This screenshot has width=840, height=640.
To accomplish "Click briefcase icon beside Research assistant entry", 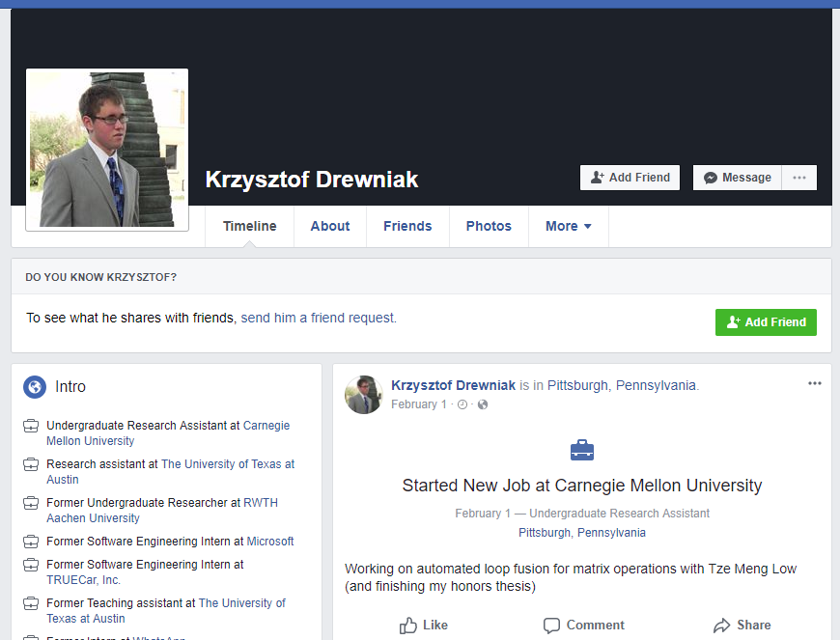I will coord(31,464).
